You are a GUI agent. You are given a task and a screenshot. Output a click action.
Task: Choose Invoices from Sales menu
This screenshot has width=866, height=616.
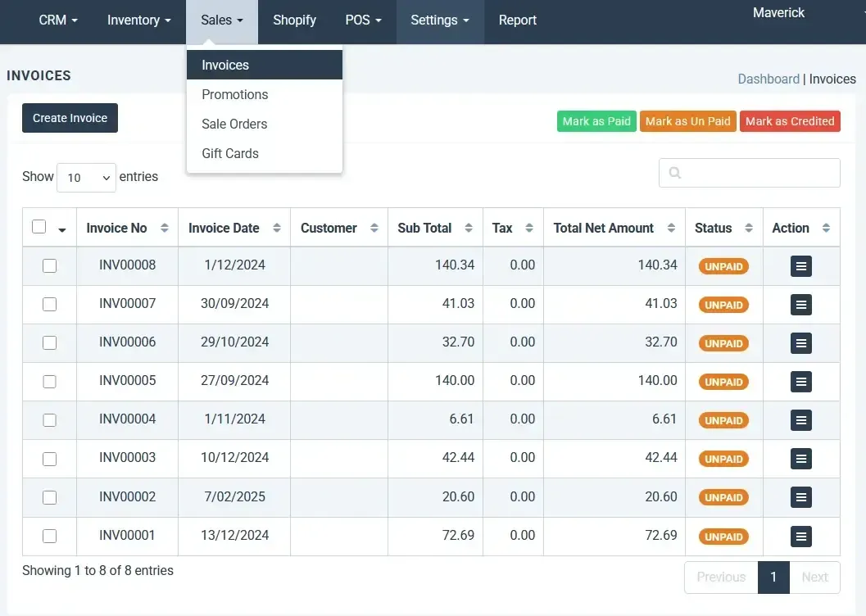point(265,66)
